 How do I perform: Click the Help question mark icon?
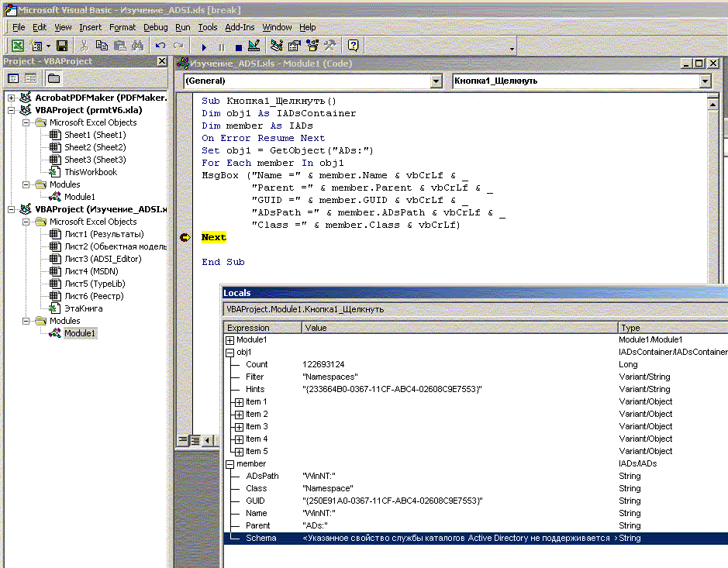(353, 46)
